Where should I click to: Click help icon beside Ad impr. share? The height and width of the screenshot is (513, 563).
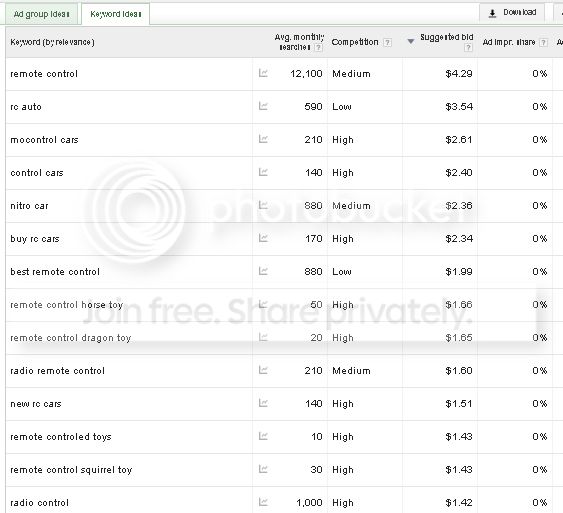544,42
